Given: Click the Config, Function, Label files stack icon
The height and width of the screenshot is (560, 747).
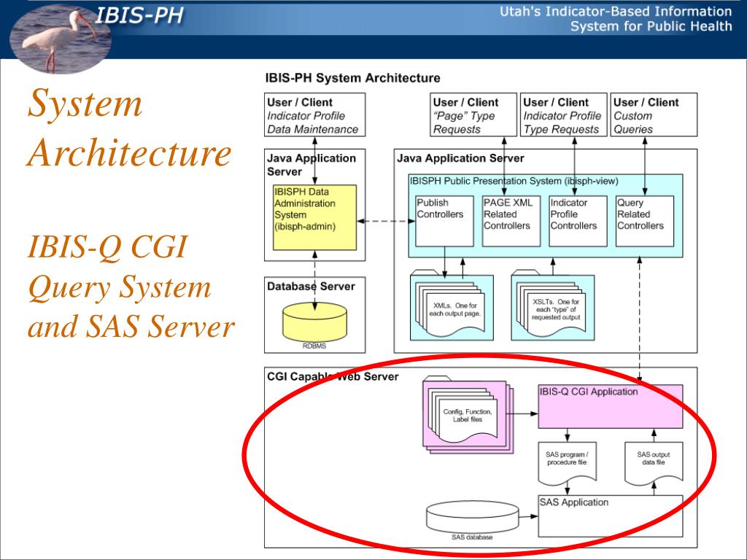Looking at the screenshot, I should tap(468, 415).
